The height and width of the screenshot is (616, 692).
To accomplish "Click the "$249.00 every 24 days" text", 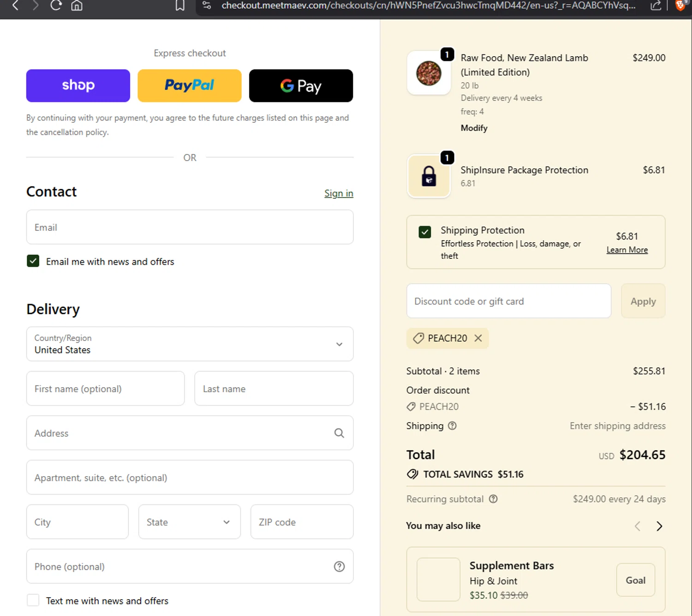I will pyautogui.click(x=619, y=499).
